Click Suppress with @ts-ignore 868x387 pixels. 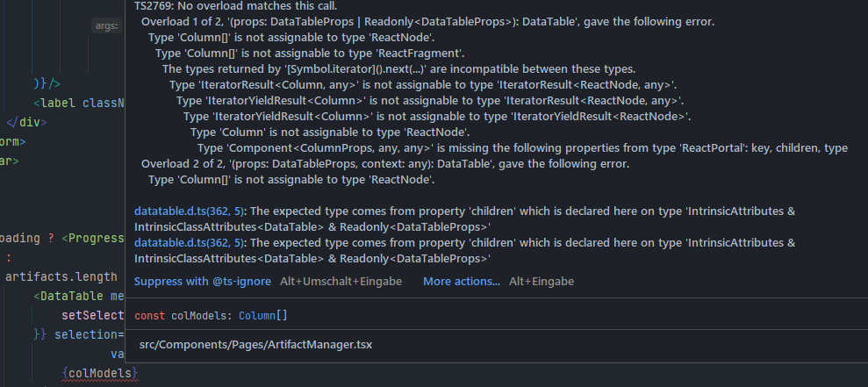click(203, 282)
